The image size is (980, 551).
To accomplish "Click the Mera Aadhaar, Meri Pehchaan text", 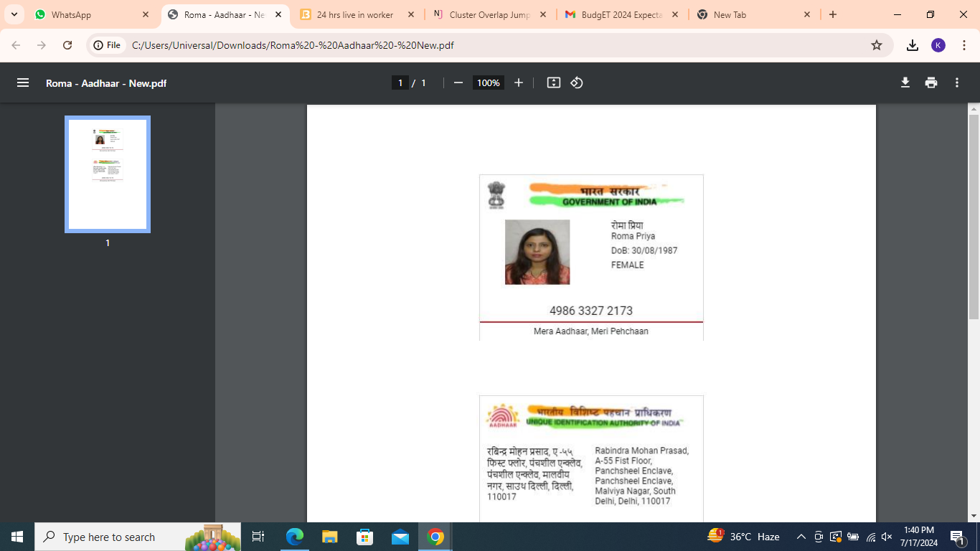I will click(591, 331).
